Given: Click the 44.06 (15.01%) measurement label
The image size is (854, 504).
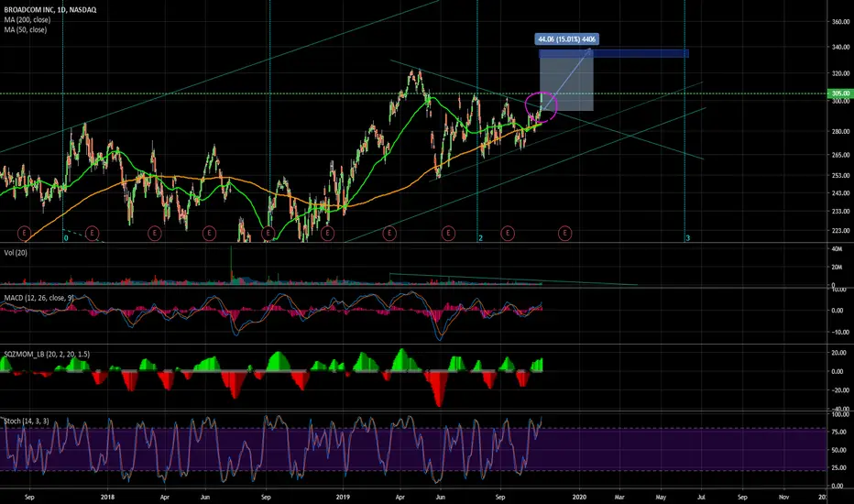Looking at the screenshot, I should coord(566,39).
